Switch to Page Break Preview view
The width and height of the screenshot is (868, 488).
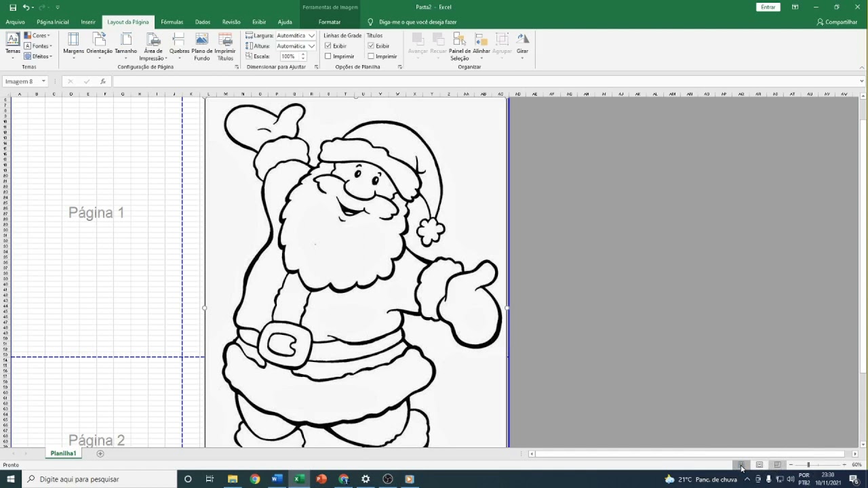coord(777,465)
